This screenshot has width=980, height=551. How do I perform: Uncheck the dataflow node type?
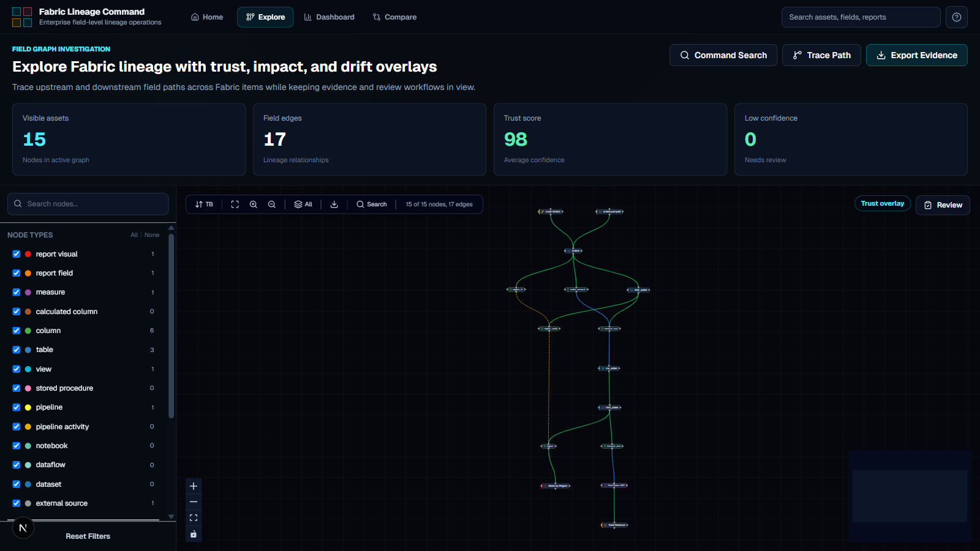[17, 465]
